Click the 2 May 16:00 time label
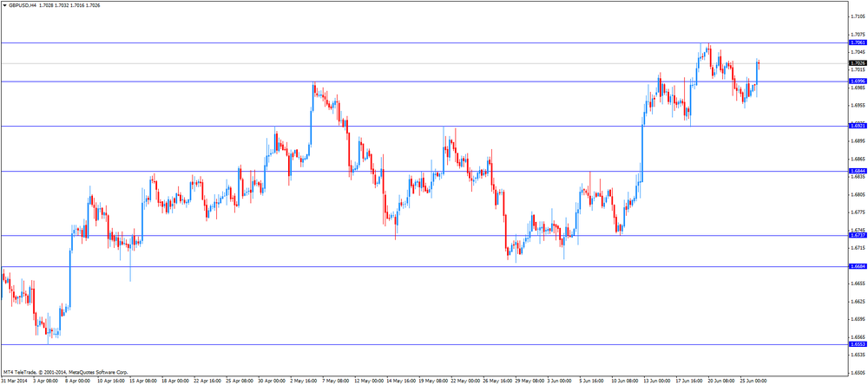Viewport: 868px width, 385px height. (305, 382)
